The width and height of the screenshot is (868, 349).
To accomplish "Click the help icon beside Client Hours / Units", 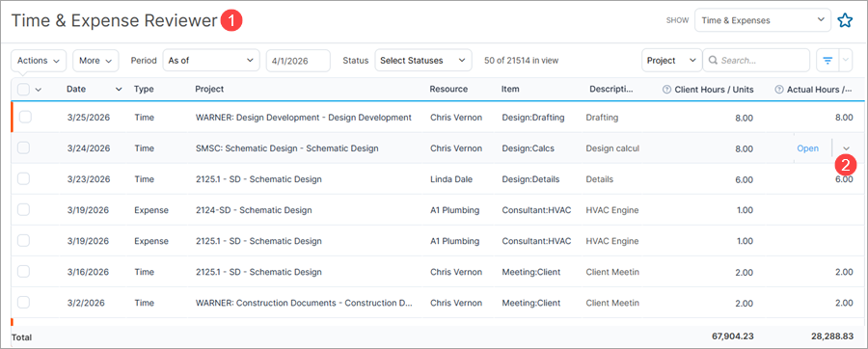I will coord(666,89).
